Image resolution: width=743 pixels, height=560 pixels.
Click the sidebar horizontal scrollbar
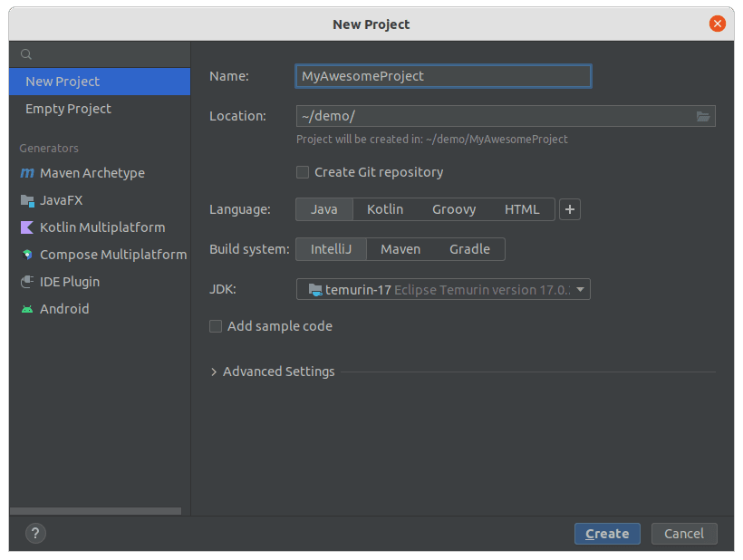(95, 511)
